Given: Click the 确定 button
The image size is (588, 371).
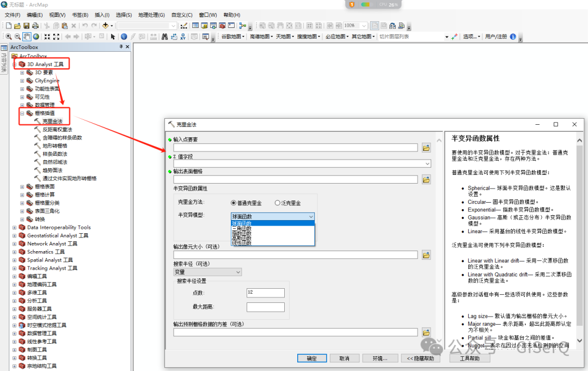Looking at the screenshot, I should click(x=311, y=358).
